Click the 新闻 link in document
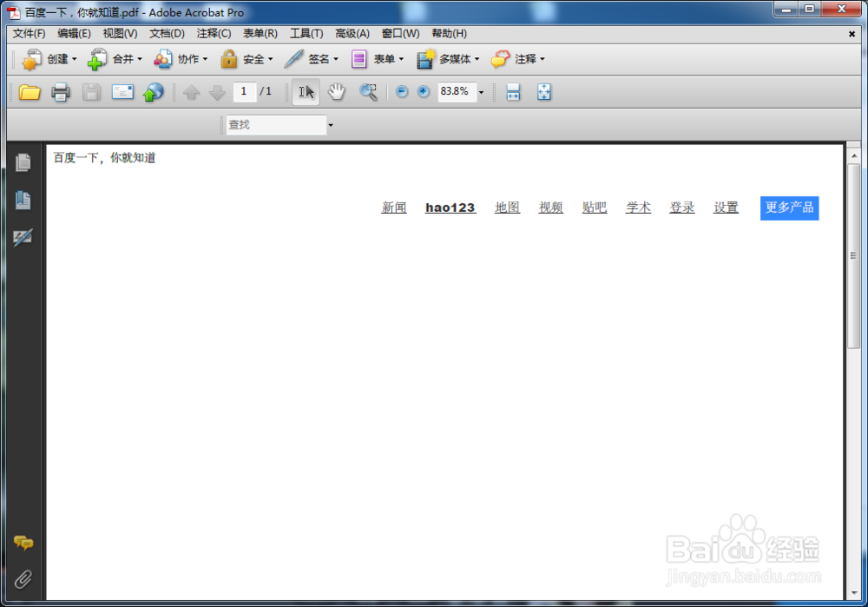Image resolution: width=868 pixels, height=607 pixels. coord(394,208)
